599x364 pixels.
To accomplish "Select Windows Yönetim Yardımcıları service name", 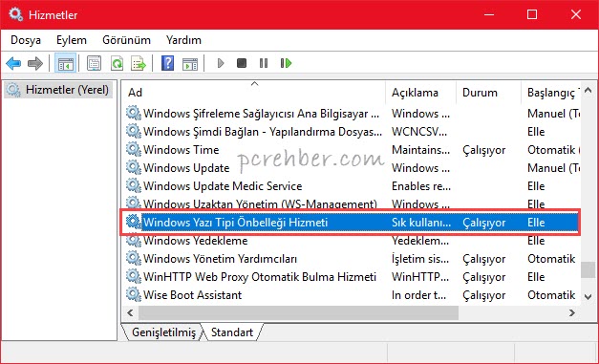I will 220,259.
